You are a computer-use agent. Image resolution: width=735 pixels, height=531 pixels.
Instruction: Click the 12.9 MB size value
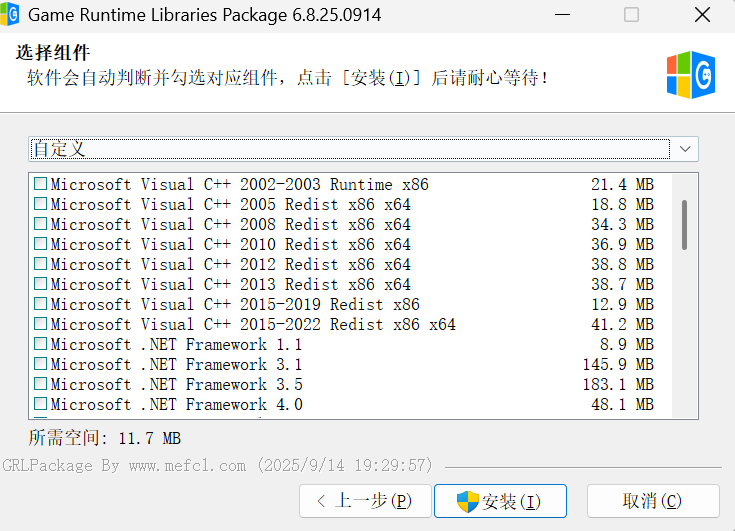(622, 304)
